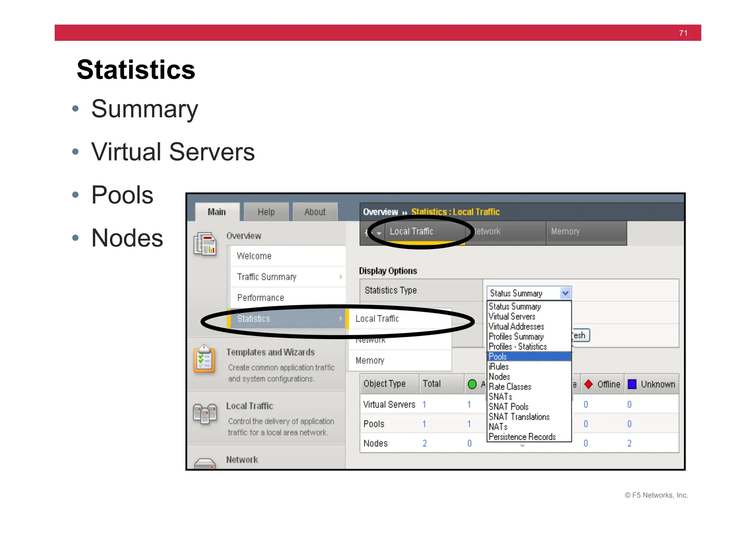Expand the Statistics submenu arrow
Viewport: 756px width, 534px height.
341,318
